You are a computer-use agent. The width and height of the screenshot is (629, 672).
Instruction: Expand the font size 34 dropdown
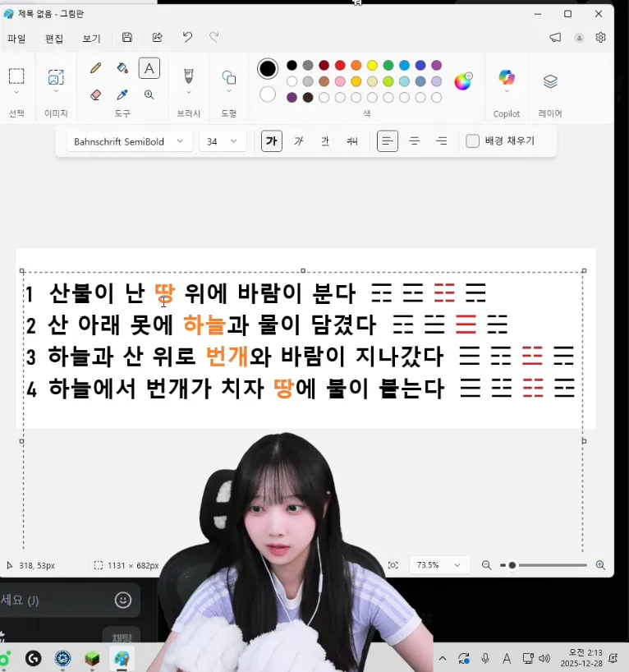(x=223, y=141)
